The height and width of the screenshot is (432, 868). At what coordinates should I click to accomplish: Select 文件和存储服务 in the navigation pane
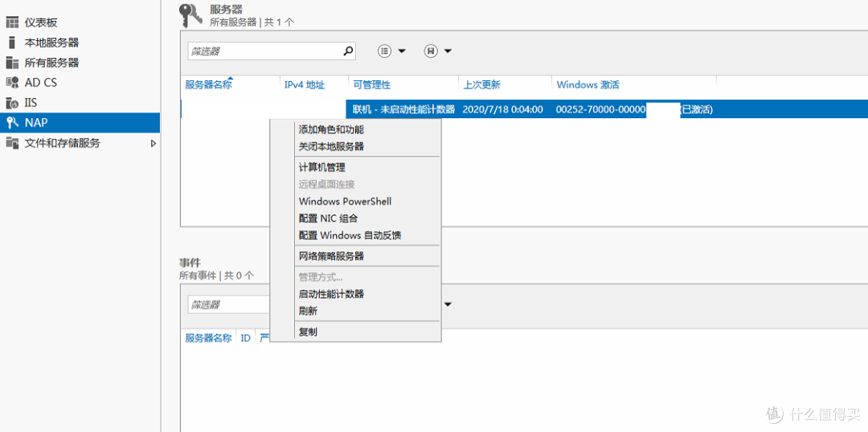coord(62,143)
